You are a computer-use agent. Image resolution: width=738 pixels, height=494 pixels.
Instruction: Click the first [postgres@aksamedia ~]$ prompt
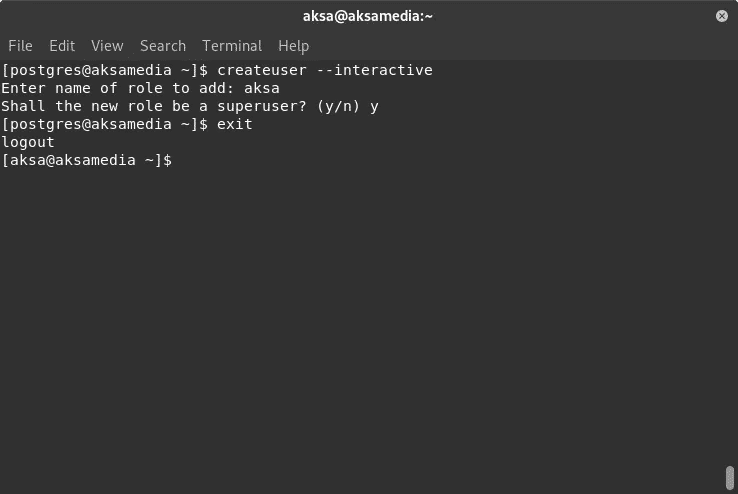[x=105, y=70]
